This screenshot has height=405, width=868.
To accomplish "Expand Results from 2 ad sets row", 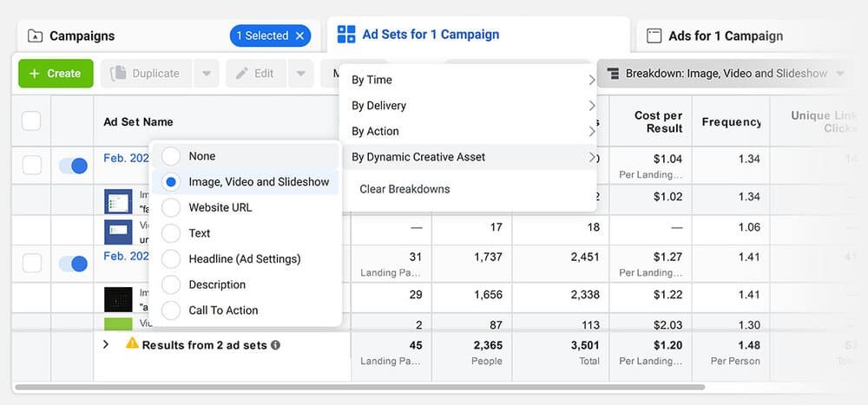I will (106, 344).
